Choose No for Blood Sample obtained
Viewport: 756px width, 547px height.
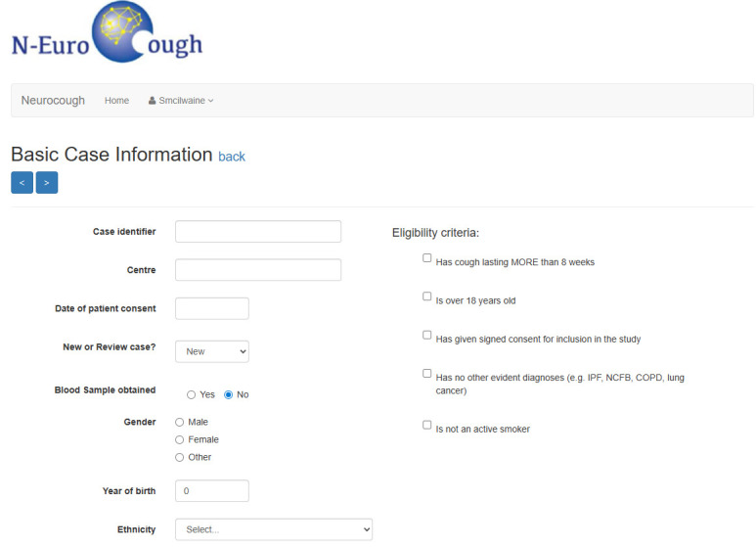tap(229, 394)
